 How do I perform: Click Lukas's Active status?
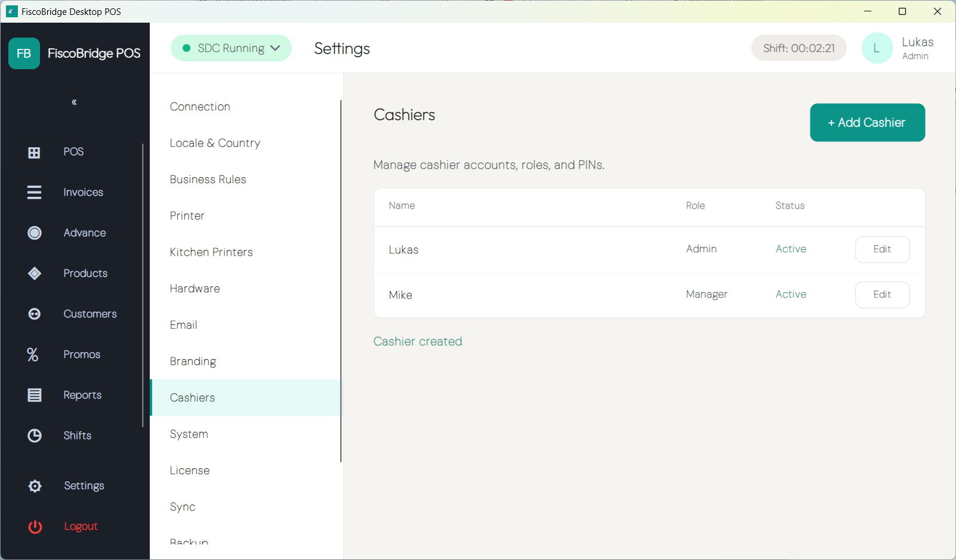coord(791,249)
